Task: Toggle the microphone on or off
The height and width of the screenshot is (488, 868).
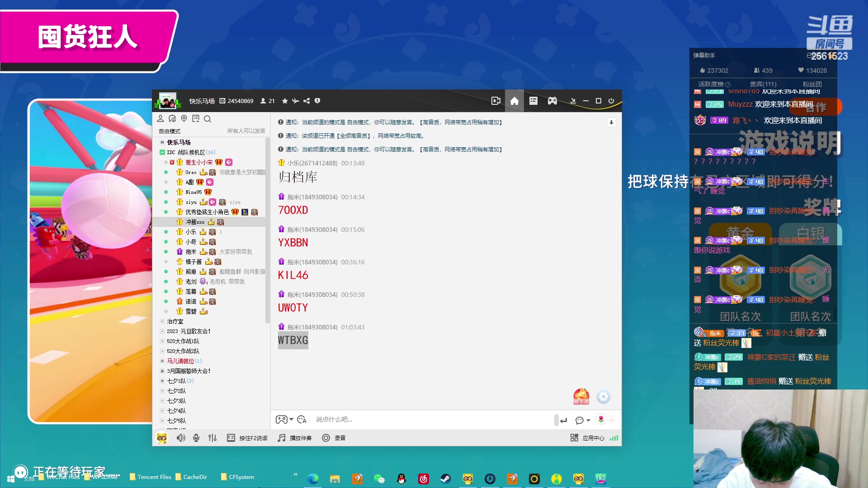Action: pyautogui.click(x=196, y=438)
